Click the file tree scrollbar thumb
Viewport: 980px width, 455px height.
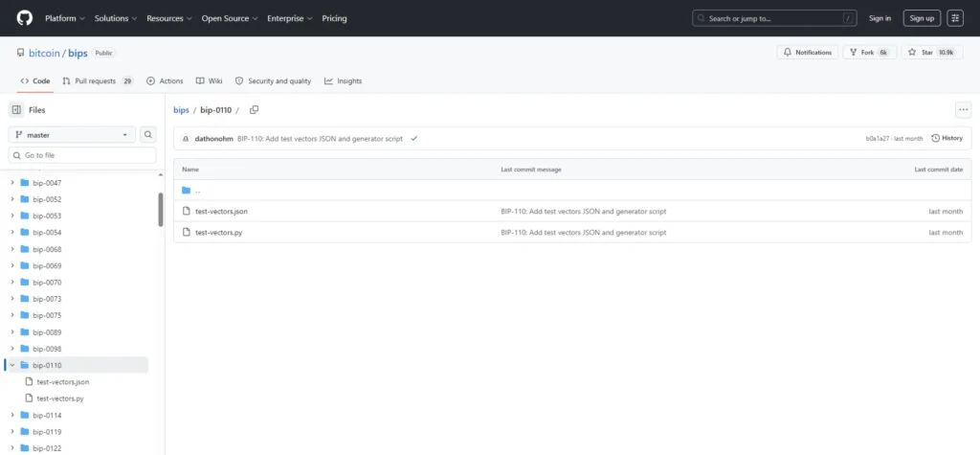pos(161,210)
